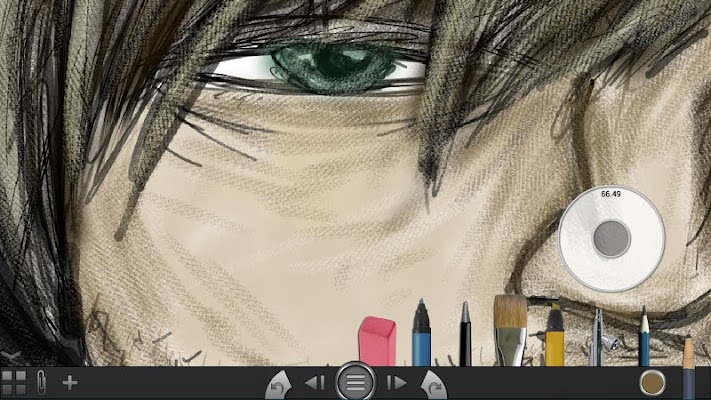This screenshot has height=400, width=711.
Task: Click the paperclip attachment icon
Action: click(41, 382)
